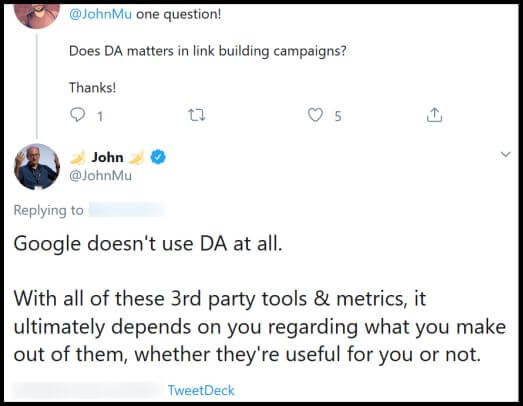Retweet the question about DA
523x406 pixels.
click(197, 115)
